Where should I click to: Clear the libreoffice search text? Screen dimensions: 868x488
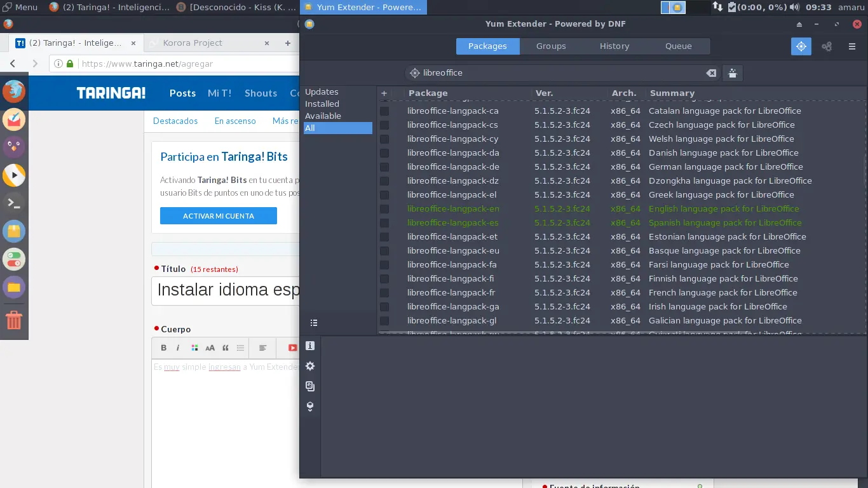711,73
